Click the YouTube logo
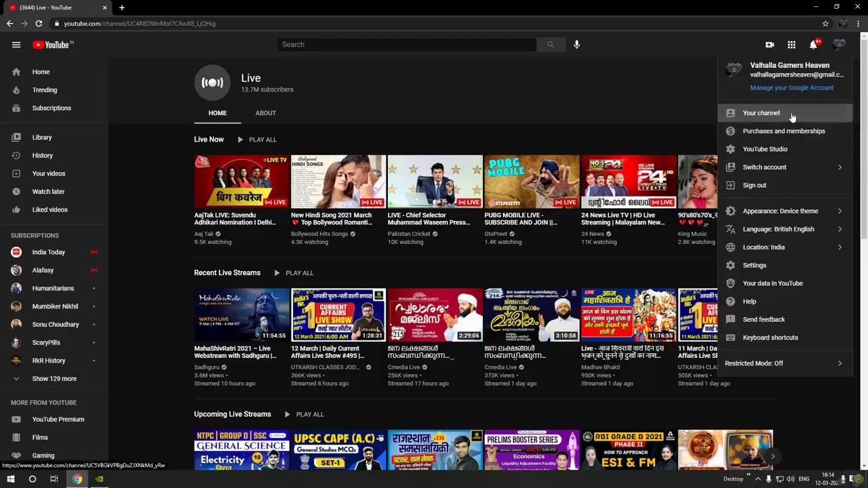The image size is (868, 488). [x=53, y=45]
